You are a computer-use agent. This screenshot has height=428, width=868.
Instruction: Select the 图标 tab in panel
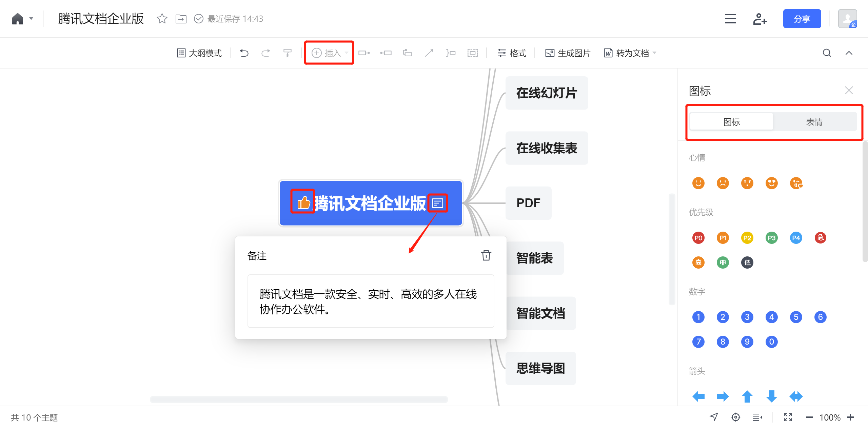(x=731, y=122)
